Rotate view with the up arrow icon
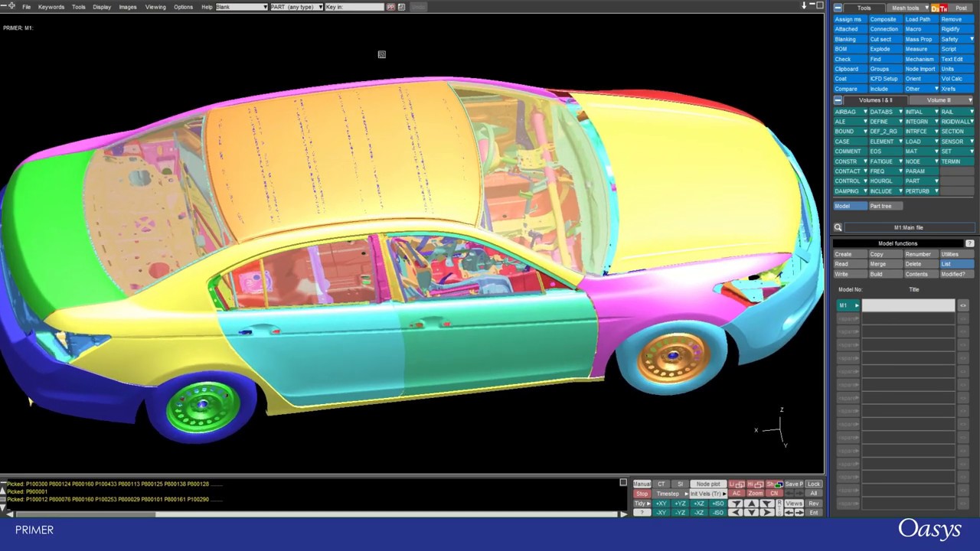Image resolution: width=980 pixels, height=551 pixels. 751,504
